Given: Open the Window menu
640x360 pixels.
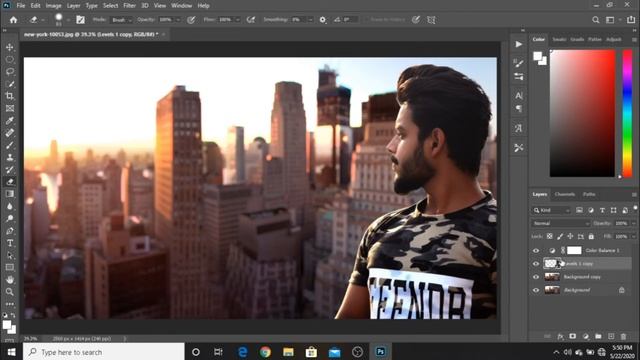Looking at the screenshot, I should 182,6.
